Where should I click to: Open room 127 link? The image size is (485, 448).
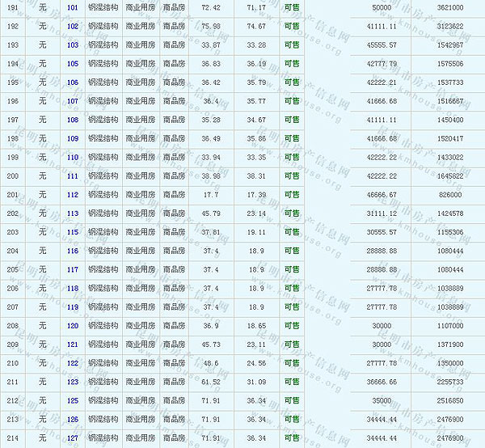pos(73,437)
